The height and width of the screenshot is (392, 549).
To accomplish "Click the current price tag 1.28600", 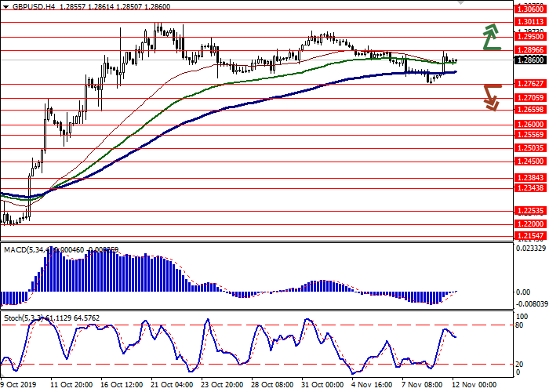I will click(530, 60).
